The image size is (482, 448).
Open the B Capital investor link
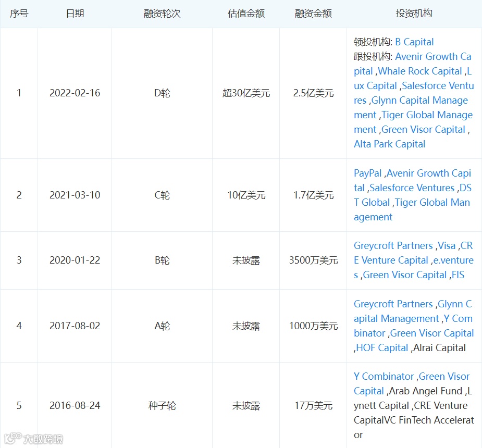[x=414, y=42]
